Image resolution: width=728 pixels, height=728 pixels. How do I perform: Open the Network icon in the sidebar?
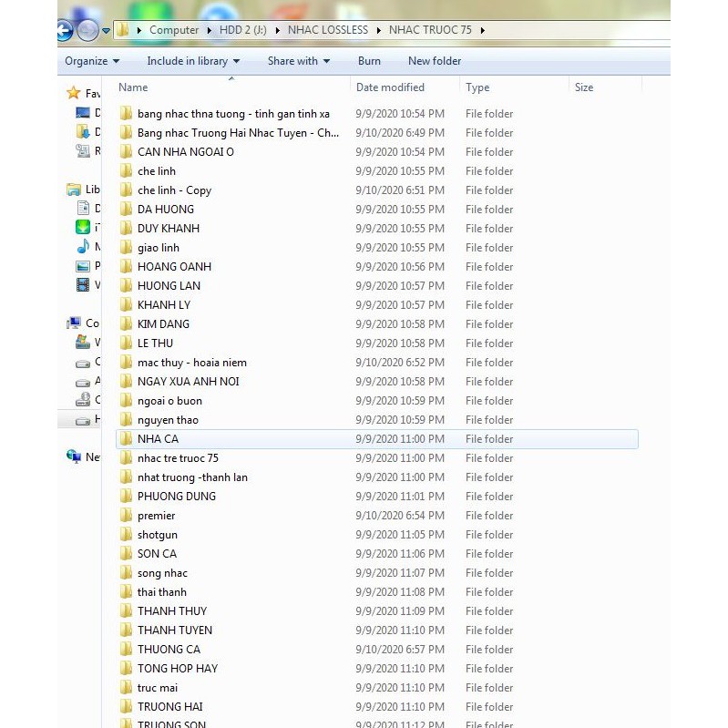[x=74, y=456]
